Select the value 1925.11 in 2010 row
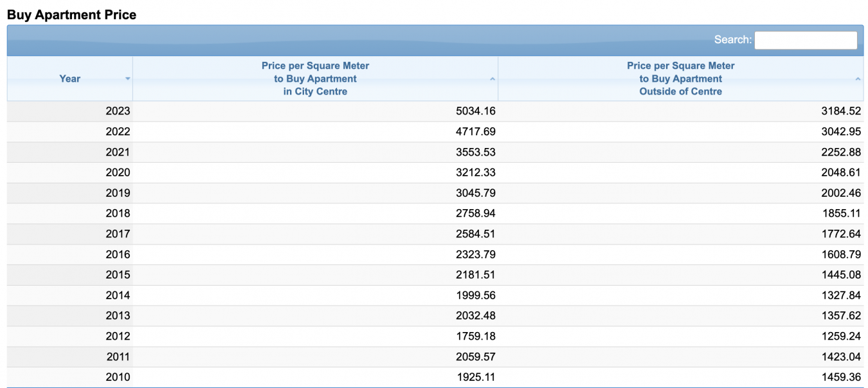 point(475,378)
